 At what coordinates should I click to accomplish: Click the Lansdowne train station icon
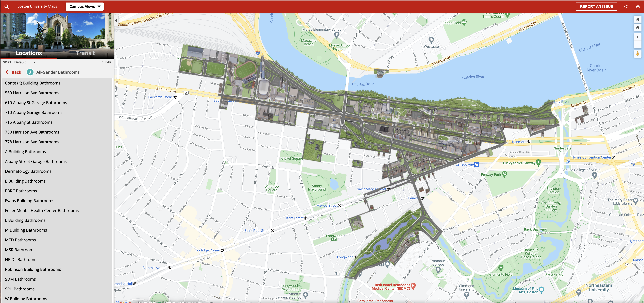pyautogui.click(x=477, y=164)
